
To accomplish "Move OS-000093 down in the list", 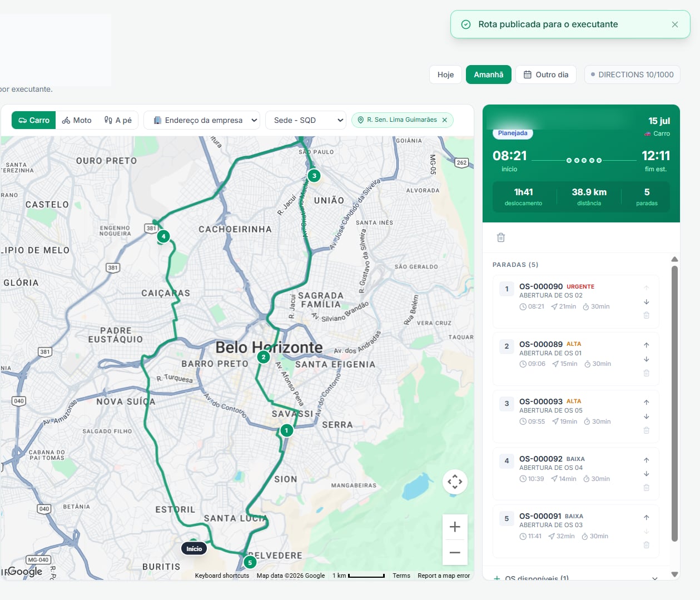I will (x=647, y=416).
